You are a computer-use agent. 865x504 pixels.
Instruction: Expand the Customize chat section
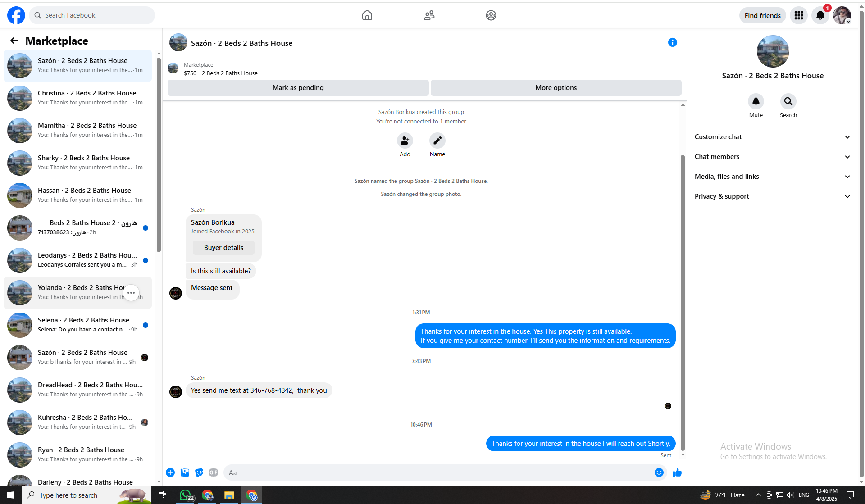click(x=772, y=137)
